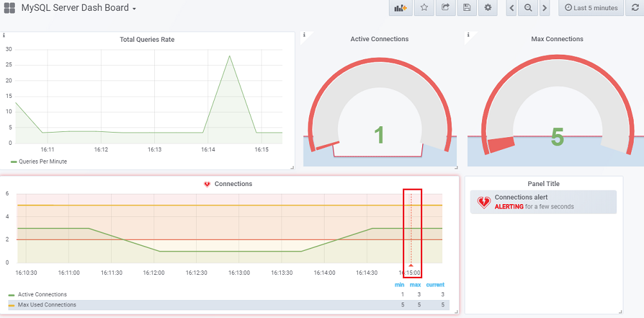644x318 pixels.
Task: Refresh the dashboard
Action: pyautogui.click(x=635, y=8)
